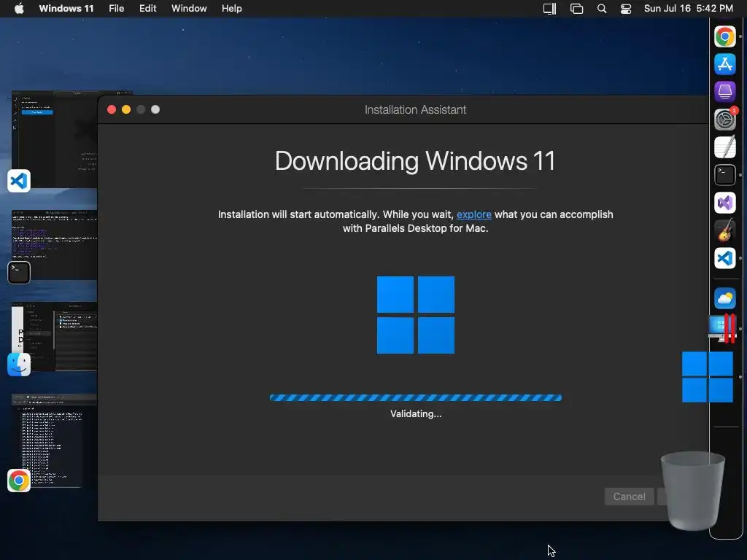Screen dimensions: 747x560
Task: Click the Windows 11 logo in the installer
Action: coord(415,315)
